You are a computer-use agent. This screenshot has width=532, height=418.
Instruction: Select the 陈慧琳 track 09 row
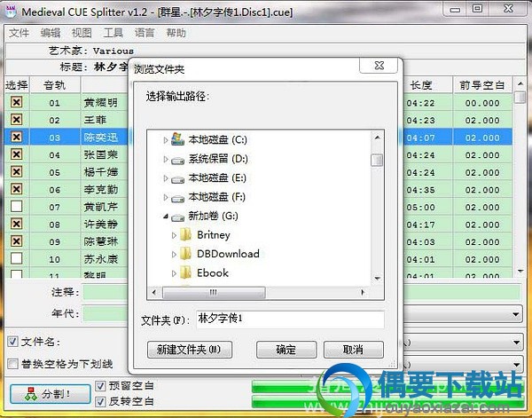pyautogui.click(x=68, y=241)
